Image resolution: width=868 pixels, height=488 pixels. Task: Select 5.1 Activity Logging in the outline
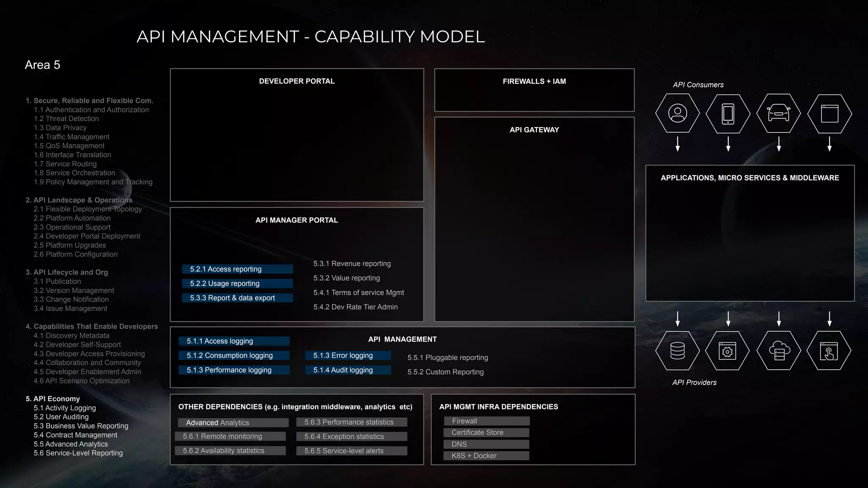coord(65,408)
